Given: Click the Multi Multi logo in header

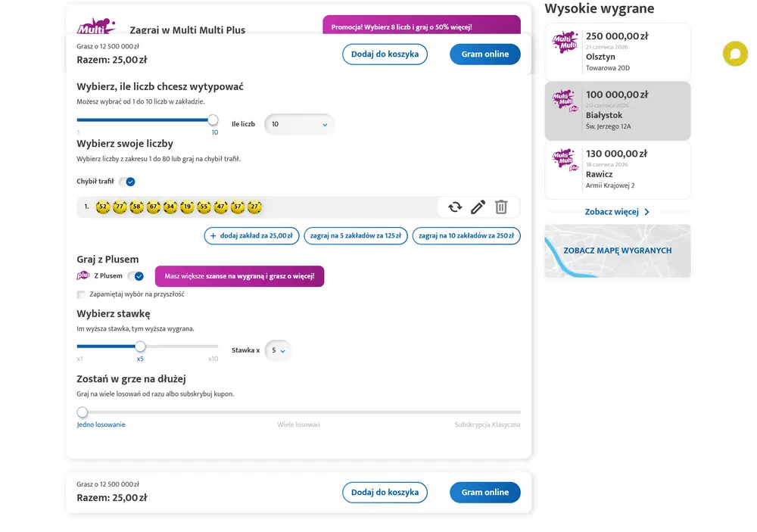Looking at the screenshot, I should pyautogui.click(x=96, y=26).
